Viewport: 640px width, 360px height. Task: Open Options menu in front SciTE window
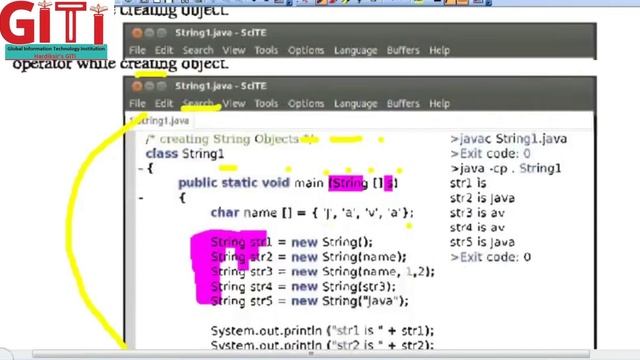coord(306,104)
